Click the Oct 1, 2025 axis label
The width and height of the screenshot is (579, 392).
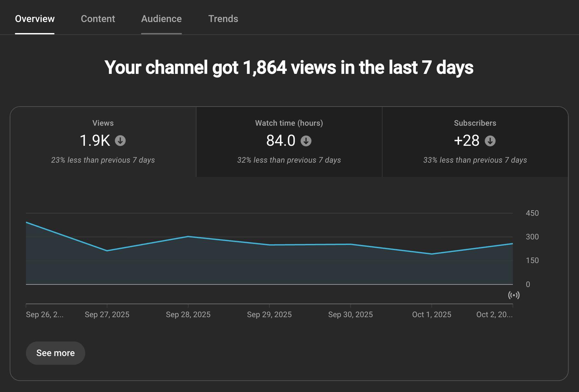[x=431, y=315]
